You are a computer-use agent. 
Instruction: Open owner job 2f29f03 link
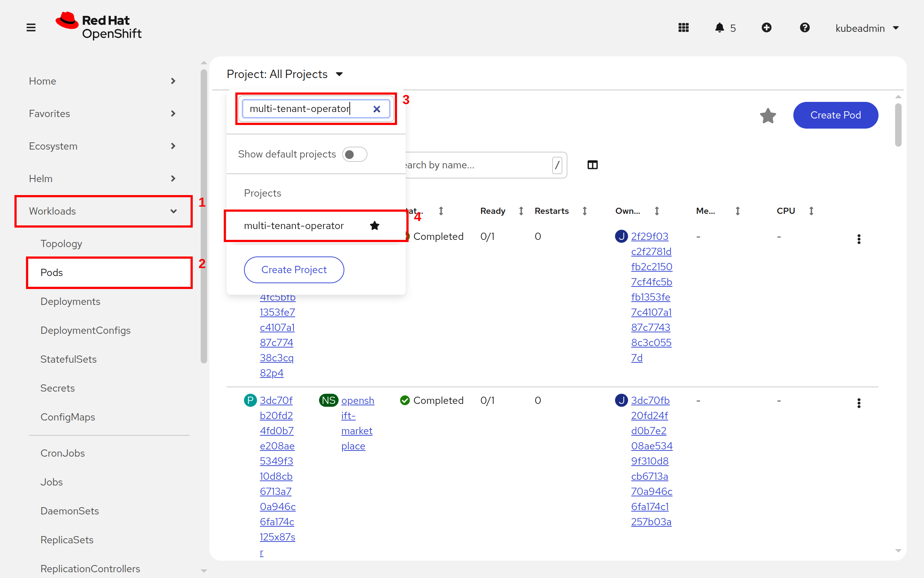pos(651,297)
